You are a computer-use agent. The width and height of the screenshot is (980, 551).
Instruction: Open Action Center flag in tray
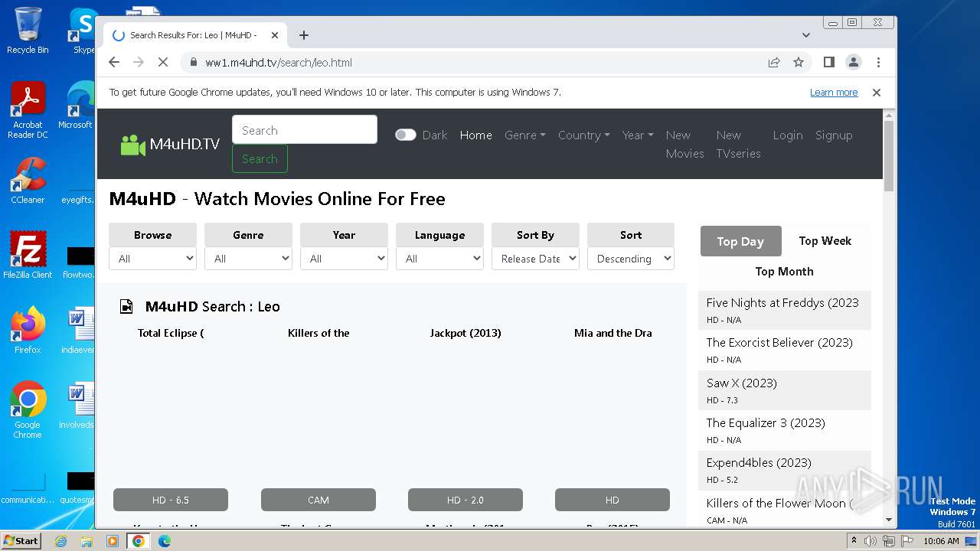tap(906, 541)
